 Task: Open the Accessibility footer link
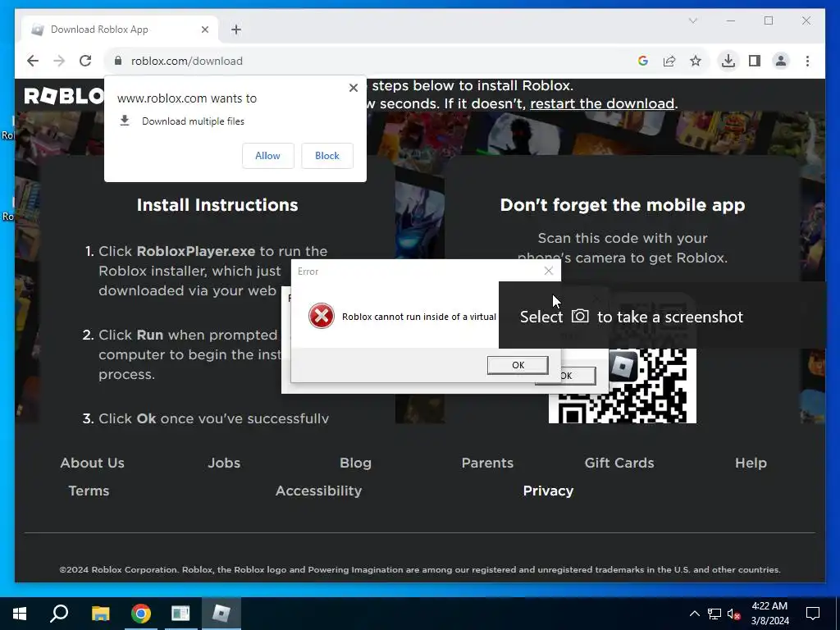pos(319,491)
